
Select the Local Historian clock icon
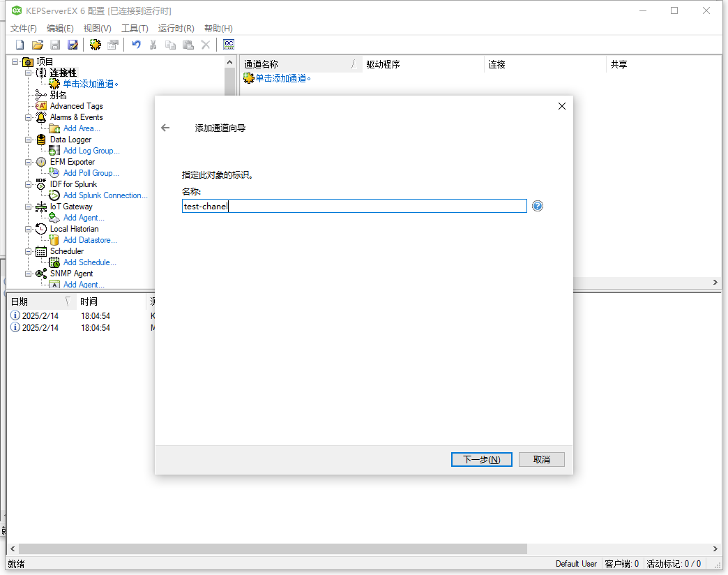41,228
